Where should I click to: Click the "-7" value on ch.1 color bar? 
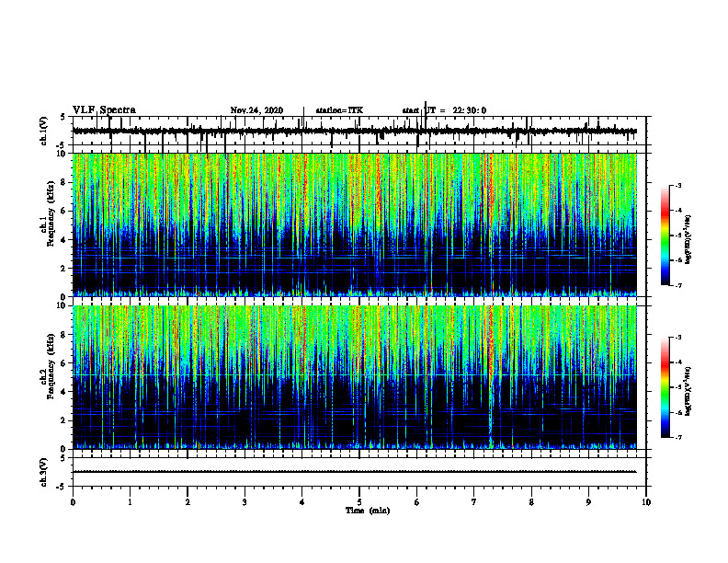pos(677,285)
